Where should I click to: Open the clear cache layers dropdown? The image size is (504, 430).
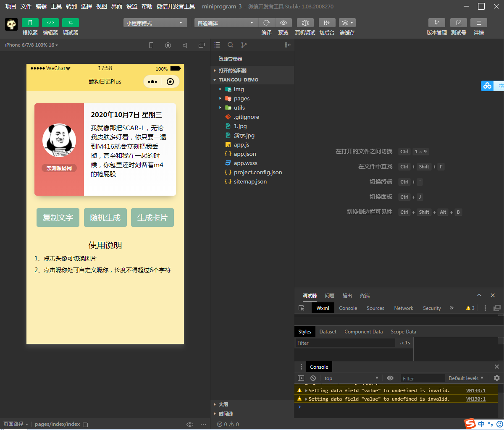347,23
